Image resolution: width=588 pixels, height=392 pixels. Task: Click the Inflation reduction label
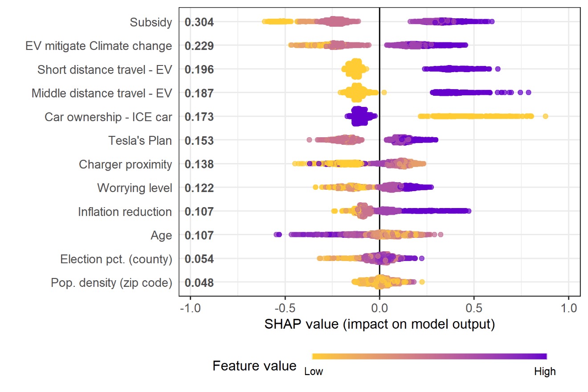[x=125, y=212]
